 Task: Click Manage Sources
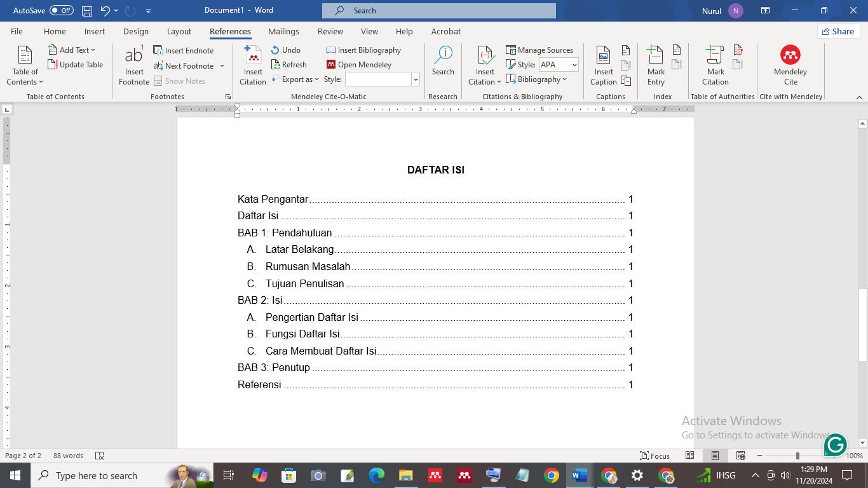point(539,50)
